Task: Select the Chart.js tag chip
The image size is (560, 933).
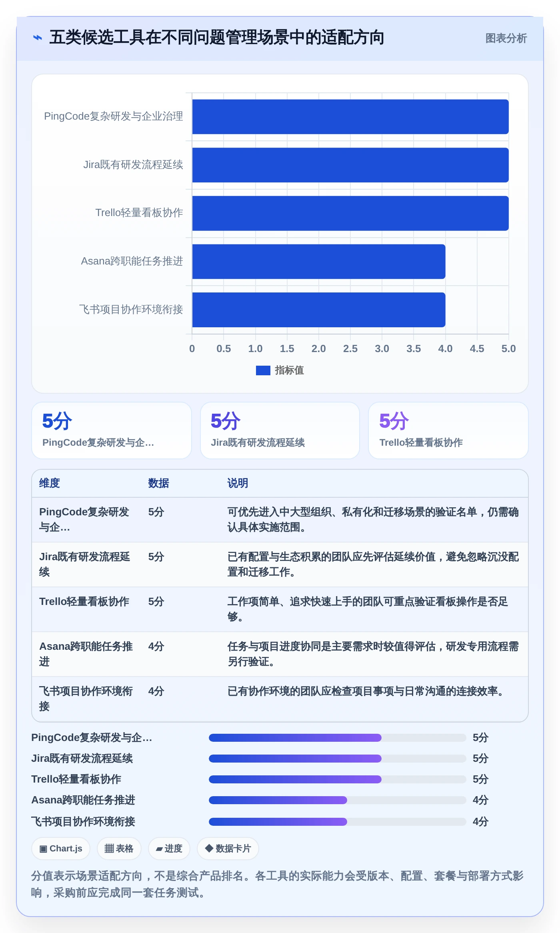Action: click(x=61, y=849)
